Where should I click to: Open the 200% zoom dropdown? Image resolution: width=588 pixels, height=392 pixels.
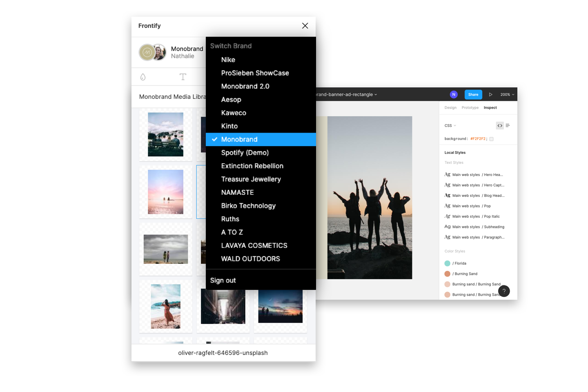click(507, 94)
